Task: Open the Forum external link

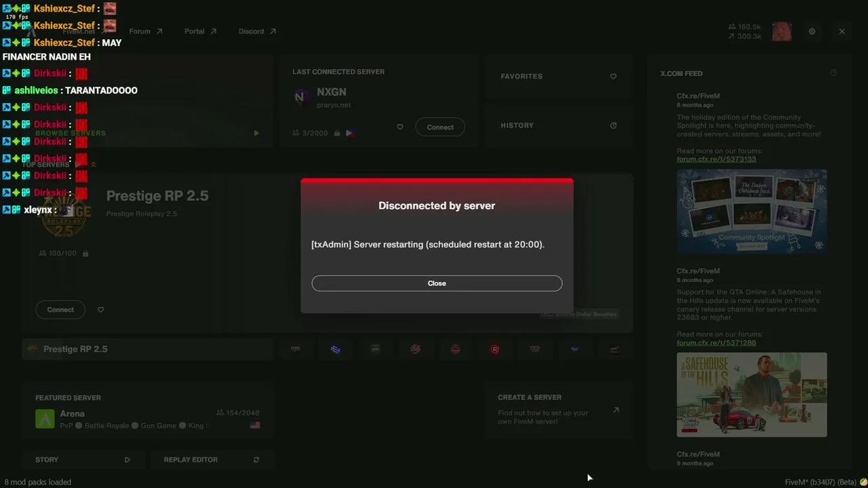Action: (146, 31)
